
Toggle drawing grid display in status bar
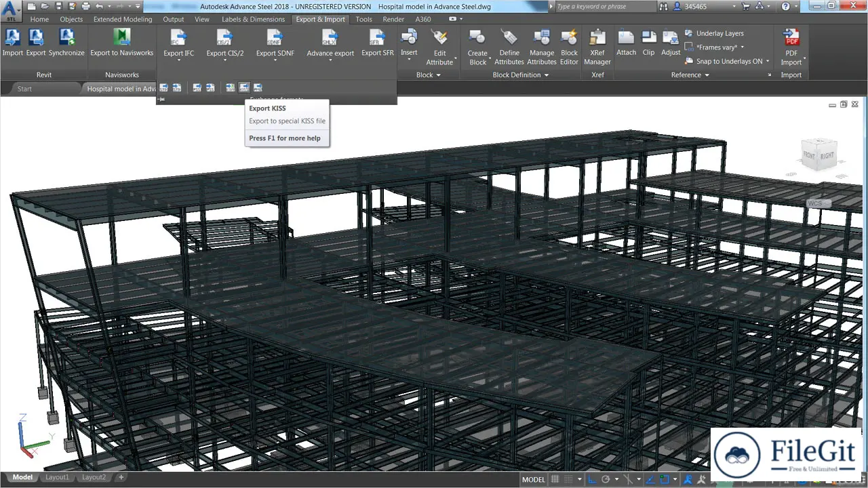coord(555,479)
